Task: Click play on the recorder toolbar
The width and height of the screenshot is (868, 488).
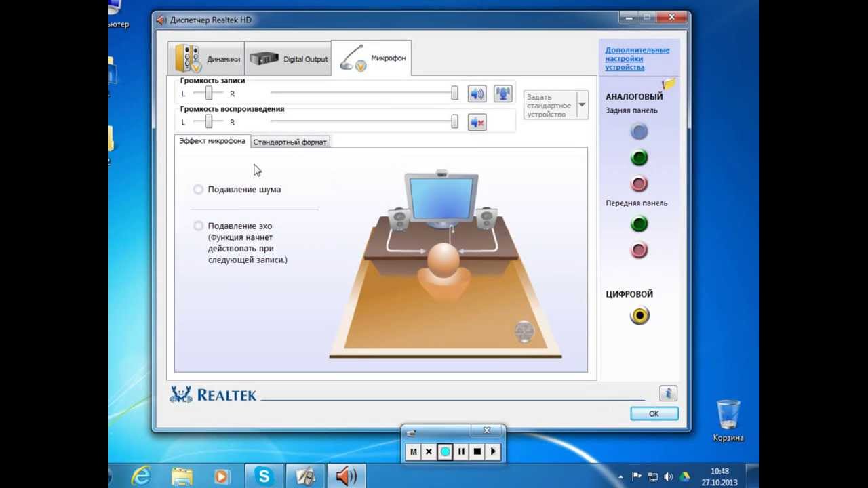Action: pyautogui.click(x=493, y=451)
